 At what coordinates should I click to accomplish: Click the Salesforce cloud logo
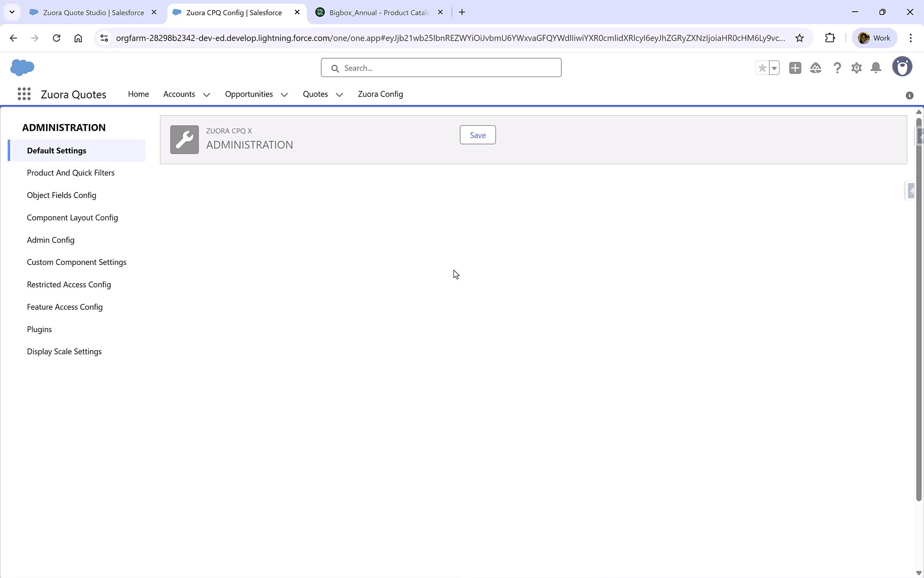click(22, 67)
